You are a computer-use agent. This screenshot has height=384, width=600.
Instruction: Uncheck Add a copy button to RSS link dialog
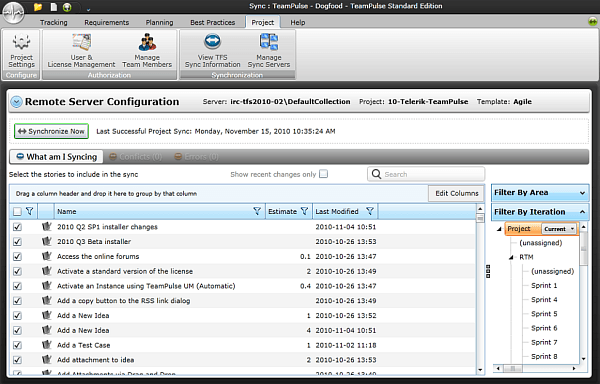tap(17, 301)
